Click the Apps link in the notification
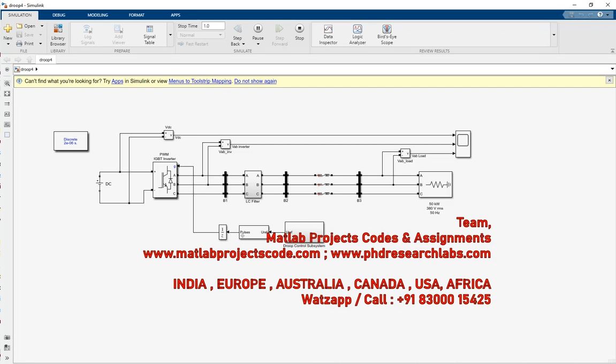 (117, 81)
